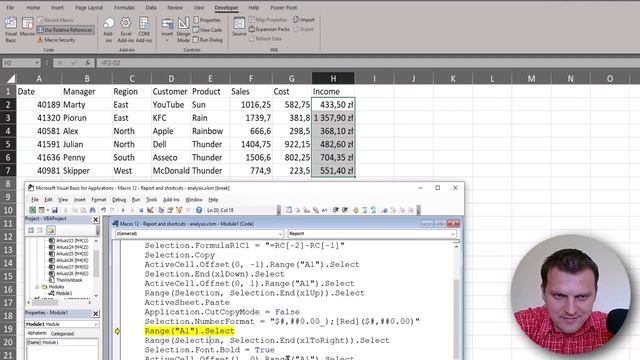Switch to Categorized tab in Properties

(x=62, y=333)
